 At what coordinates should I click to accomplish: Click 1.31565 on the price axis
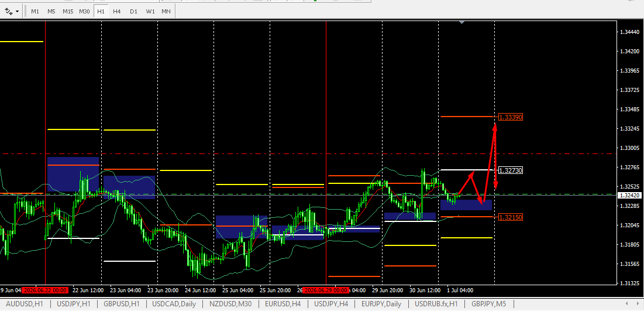coord(629,264)
